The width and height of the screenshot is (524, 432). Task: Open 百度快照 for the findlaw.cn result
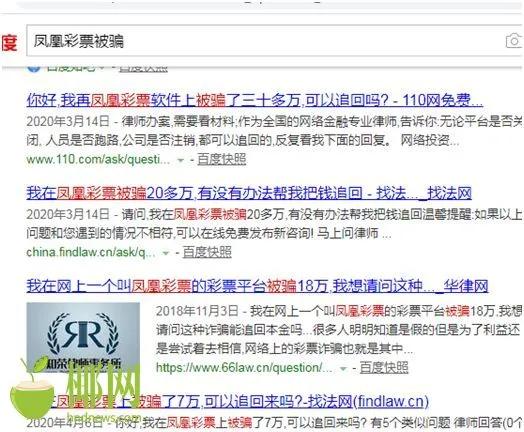[207, 252]
